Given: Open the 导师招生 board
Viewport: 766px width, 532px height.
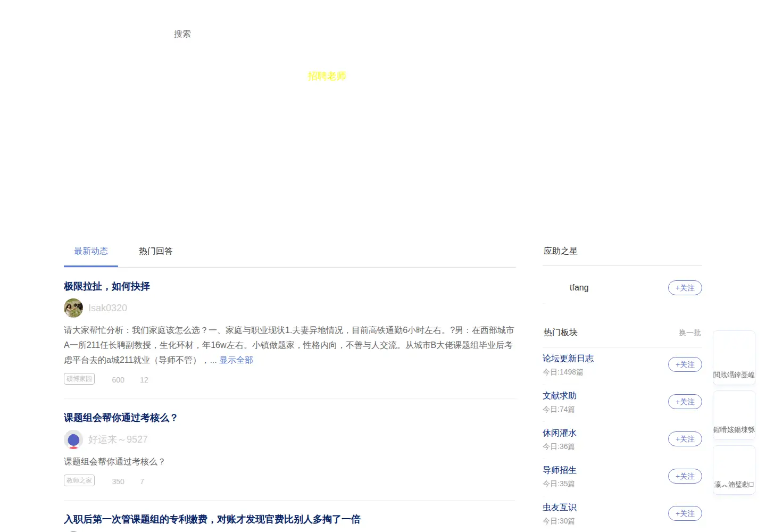Looking at the screenshot, I should tap(560, 470).
